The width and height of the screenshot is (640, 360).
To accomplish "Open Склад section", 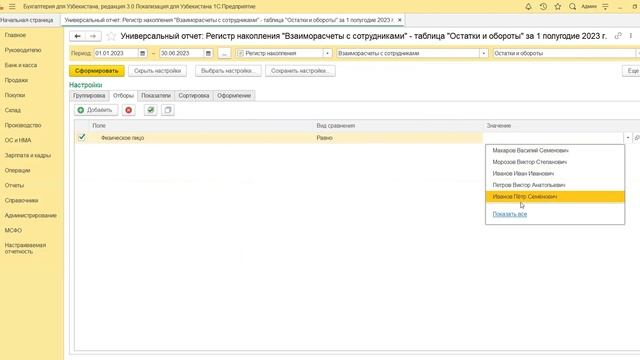I will pos(13,110).
